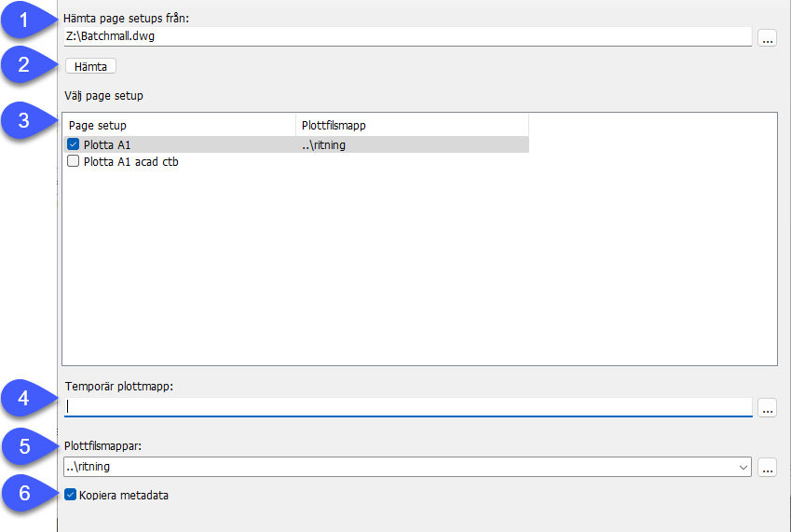The width and height of the screenshot is (791, 532).
Task: Open the Plottfilsmappar dropdown arrow
Action: (743, 467)
